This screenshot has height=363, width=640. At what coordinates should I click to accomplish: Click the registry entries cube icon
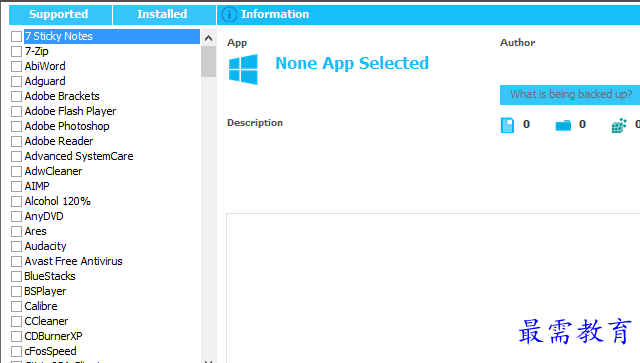pyautogui.click(x=619, y=125)
